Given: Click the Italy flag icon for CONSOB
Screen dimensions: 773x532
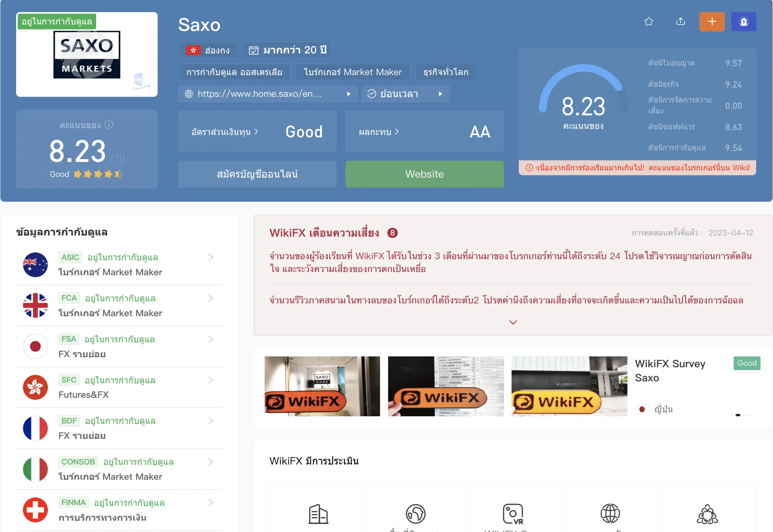Looking at the screenshot, I should pyautogui.click(x=35, y=469).
